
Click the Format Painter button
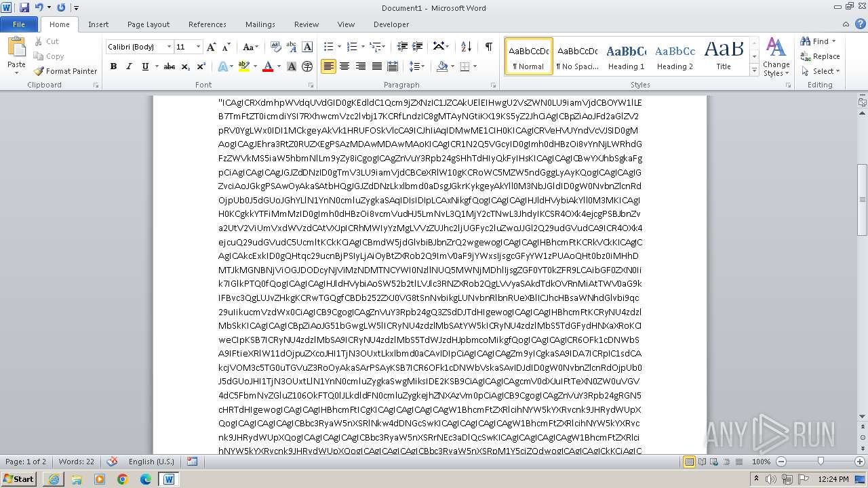(x=65, y=71)
